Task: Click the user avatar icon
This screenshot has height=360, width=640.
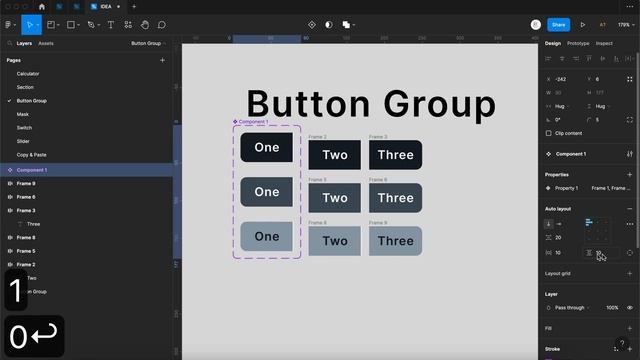Action: [536, 25]
